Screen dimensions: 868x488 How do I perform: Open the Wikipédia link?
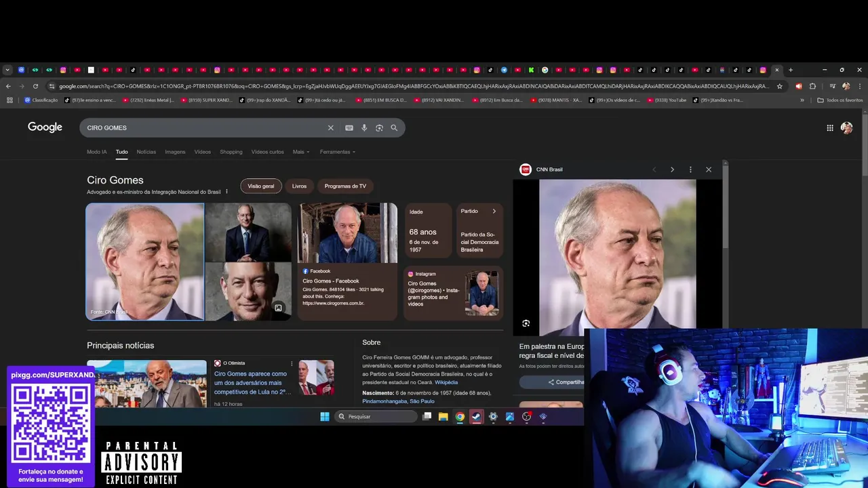(446, 382)
